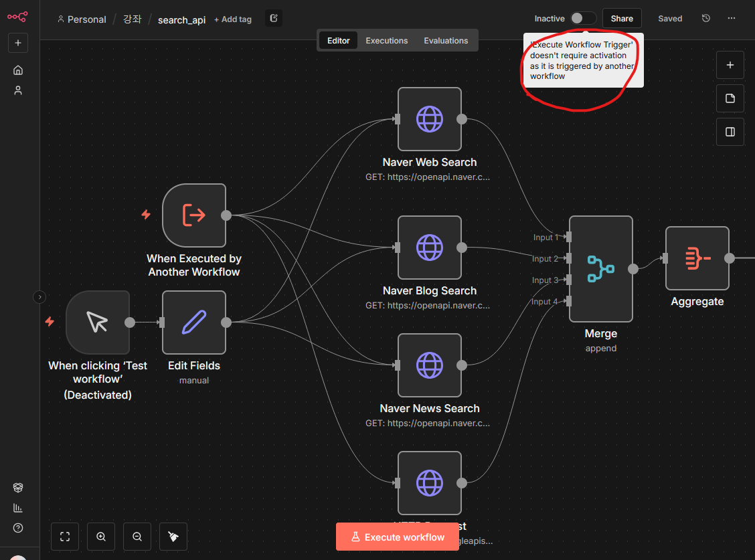The image size is (755, 560).
Task: Select the Merge append node
Action: [x=601, y=269]
